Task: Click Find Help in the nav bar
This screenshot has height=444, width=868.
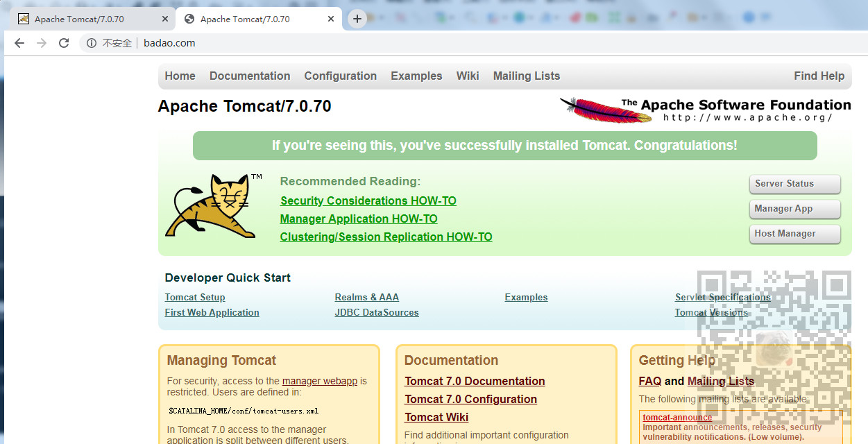Action: [819, 76]
